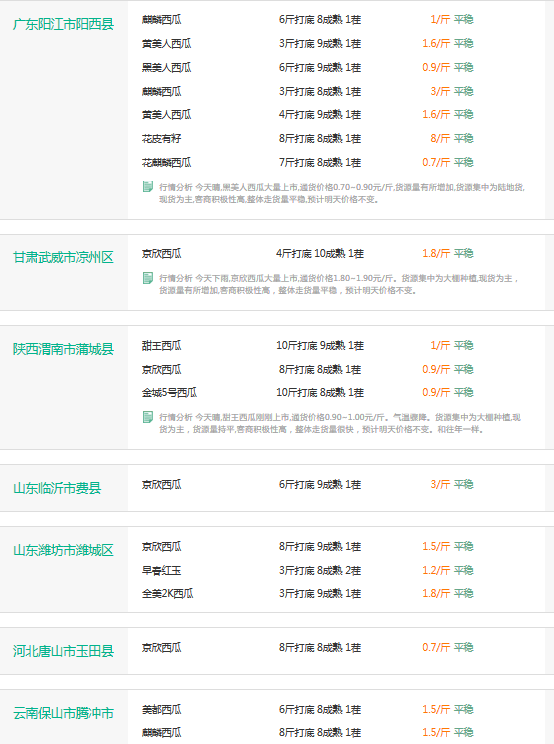Open the 河北唐山市玉田县 region link
The image size is (554, 744).
tap(64, 651)
